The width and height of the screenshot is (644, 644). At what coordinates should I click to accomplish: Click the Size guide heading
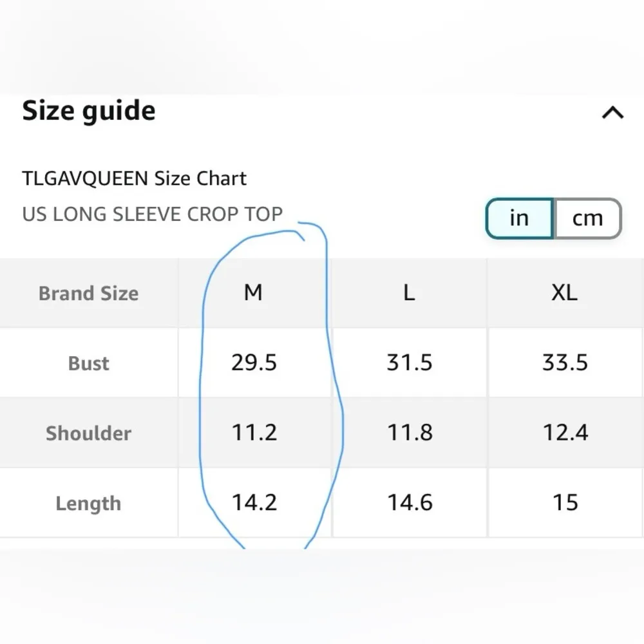[x=89, y=111]
